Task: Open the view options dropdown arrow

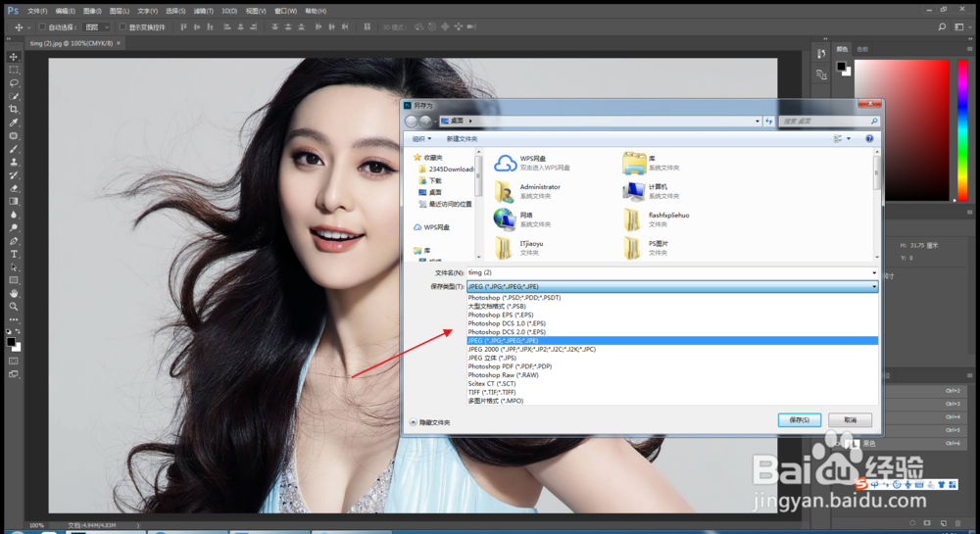Action: click(848, 139)
